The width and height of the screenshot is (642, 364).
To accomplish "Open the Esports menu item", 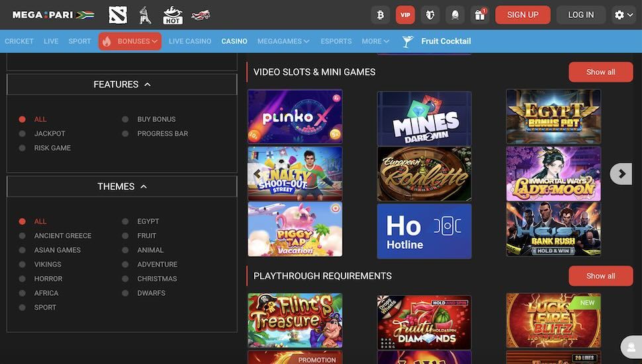I will click(x=336, y=41).
